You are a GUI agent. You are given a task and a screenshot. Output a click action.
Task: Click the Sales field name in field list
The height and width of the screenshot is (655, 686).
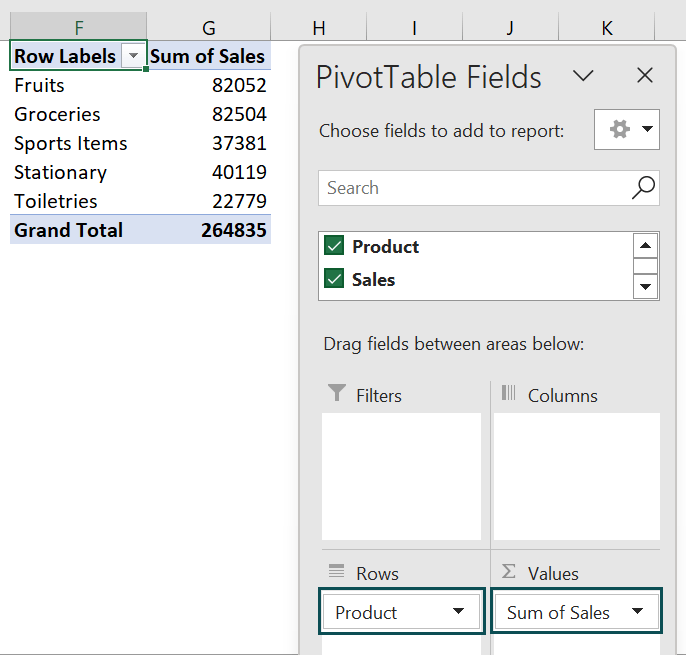[x=373, y=280]
